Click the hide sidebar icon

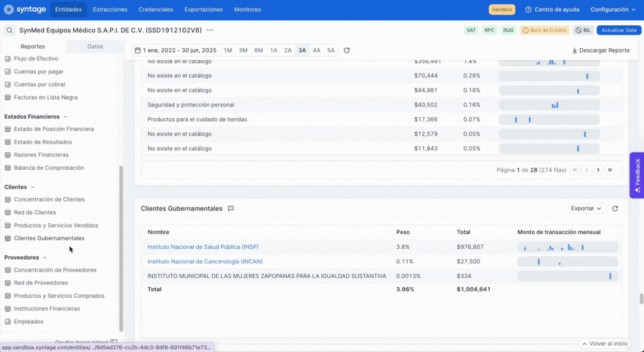pos(114,342)
